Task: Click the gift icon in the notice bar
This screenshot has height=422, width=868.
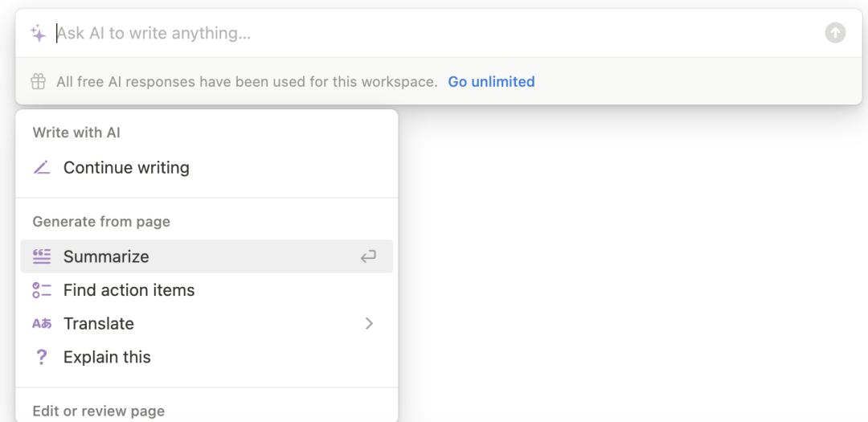Action: point(38,81)
